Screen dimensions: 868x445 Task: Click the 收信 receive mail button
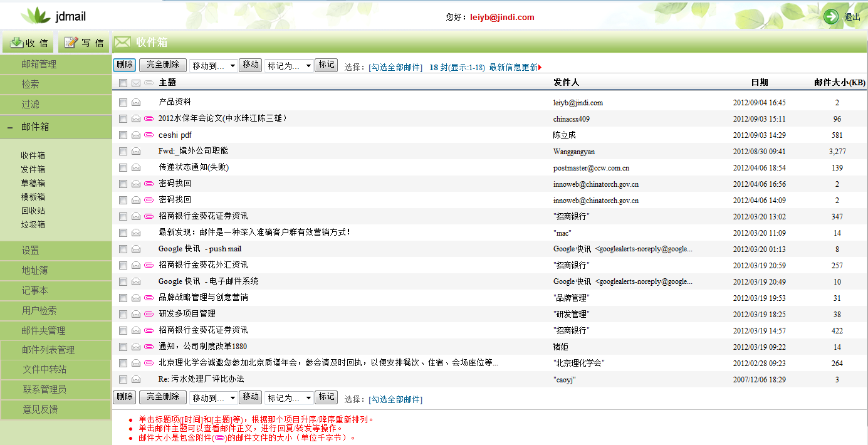coord(29,43)
